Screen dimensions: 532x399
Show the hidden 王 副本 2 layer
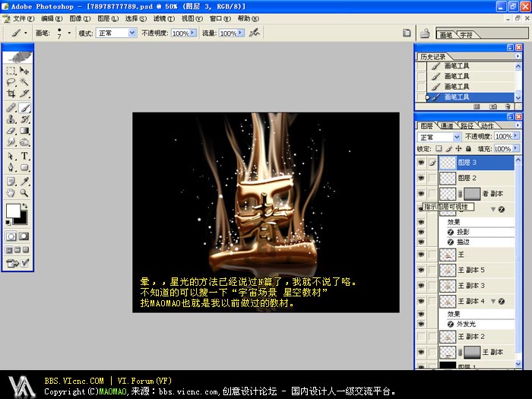422,336
